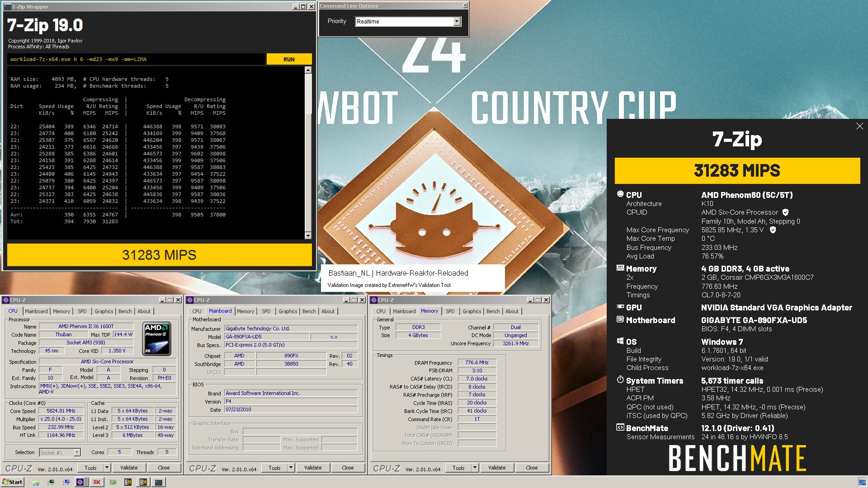
Task: Click the Mainboard Model GA-890FXA-UD5 field
Action: pyautogui.click(x=267, y=337)
